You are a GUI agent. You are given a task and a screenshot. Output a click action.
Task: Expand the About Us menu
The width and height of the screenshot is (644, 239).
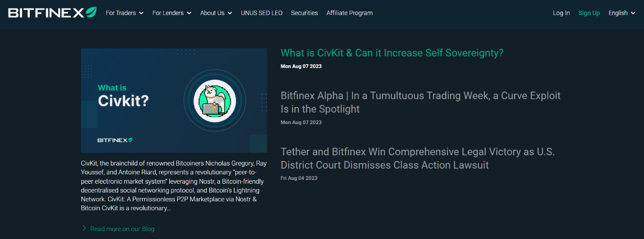(x=216, y=13)
